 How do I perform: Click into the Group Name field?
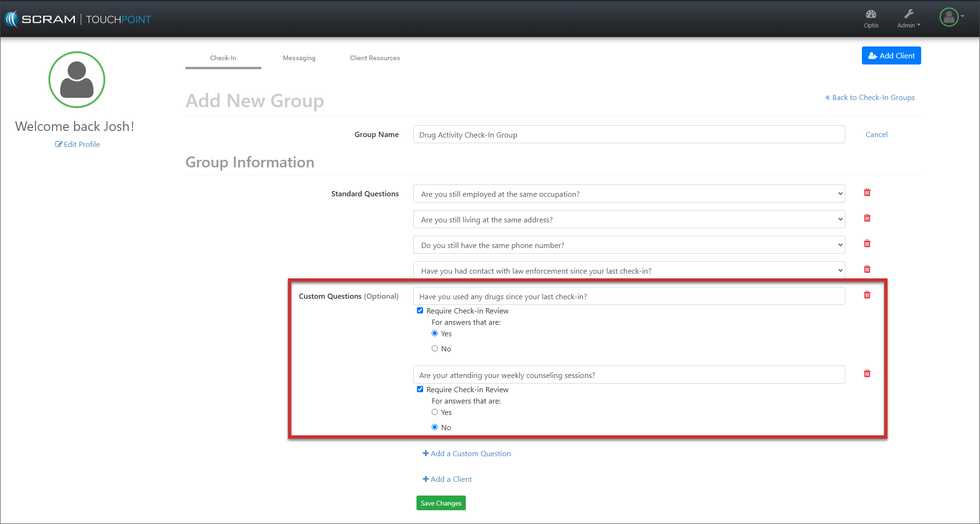629,135
